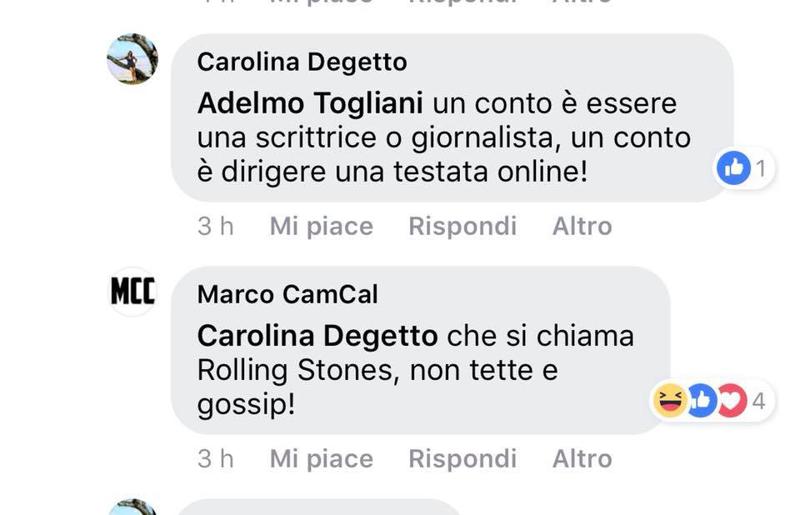Open reaction count 1 on Carolina's comment
The height and width of the screenshot is (515, 800).
point(761,169)
